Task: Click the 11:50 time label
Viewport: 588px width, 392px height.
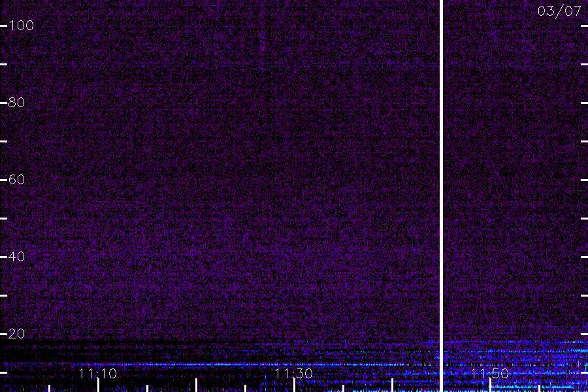Action: 489,374
